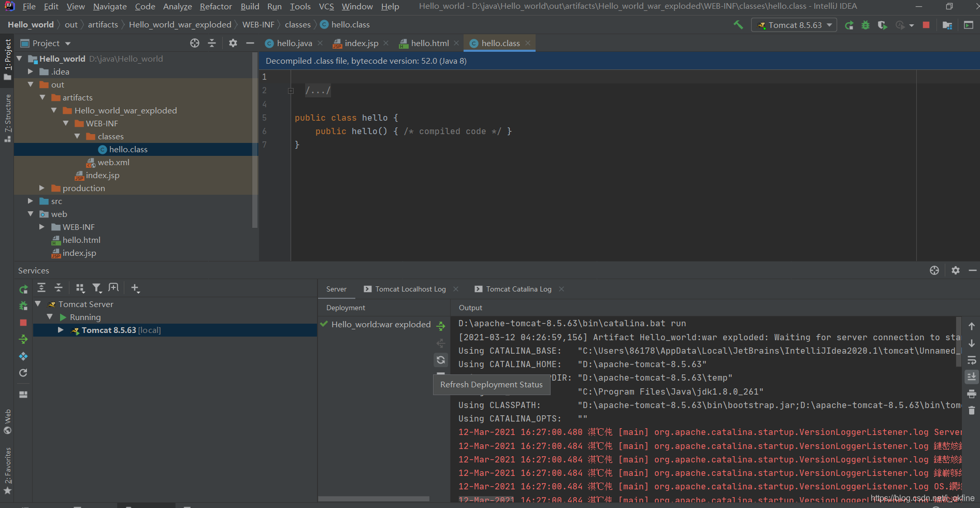This screenshot has width=980, height=508.
Task: Open the VCS menu
Action: [326, 6]
